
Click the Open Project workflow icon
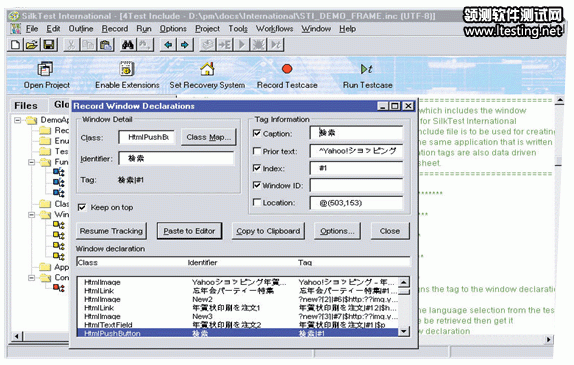tap(45, 69)
